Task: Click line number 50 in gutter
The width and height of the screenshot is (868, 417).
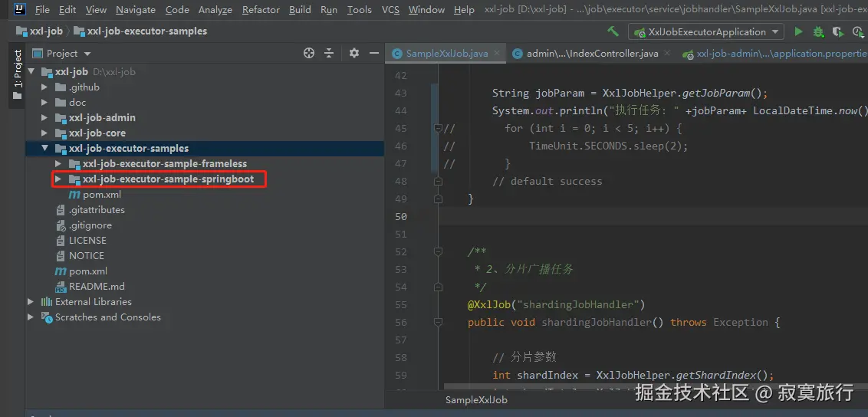Action: (401, 216)
